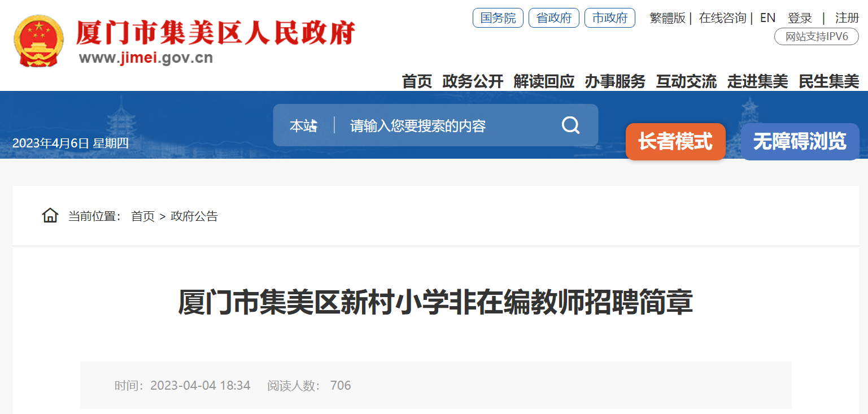Go to the 市政府 site
Screen dimensions: 868x414
tap(610, 18)
